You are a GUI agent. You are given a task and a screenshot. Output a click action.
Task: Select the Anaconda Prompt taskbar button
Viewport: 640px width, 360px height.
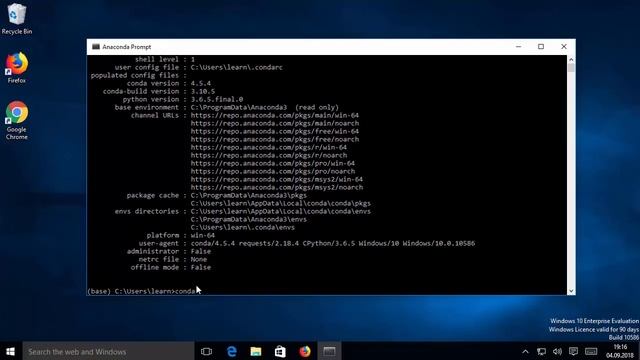coord(329,351)
